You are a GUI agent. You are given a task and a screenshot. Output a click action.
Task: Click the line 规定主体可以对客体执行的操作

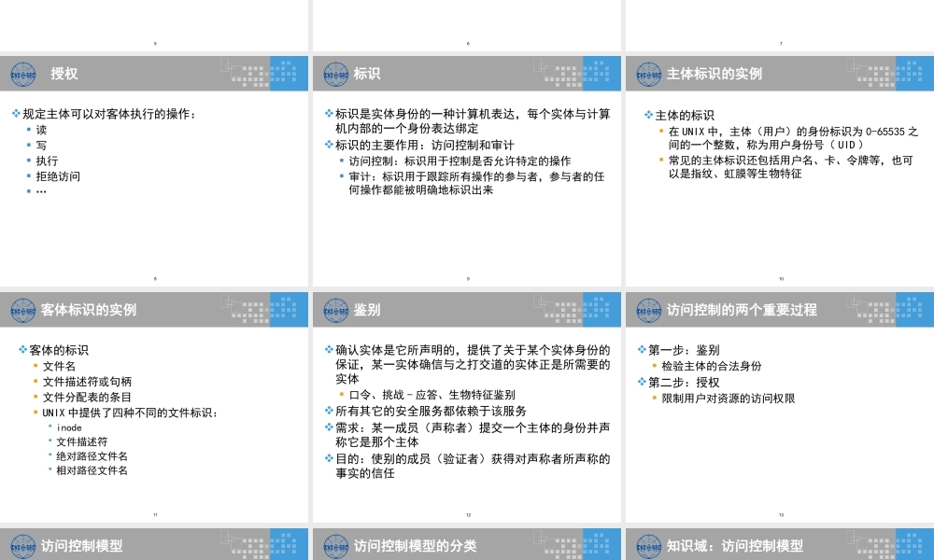click(x=109, y=114)
